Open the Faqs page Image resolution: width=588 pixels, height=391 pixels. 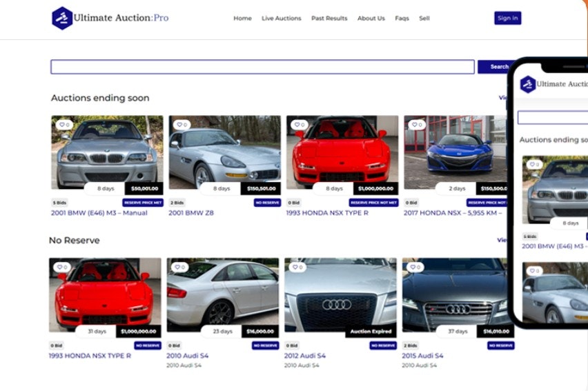pyautogui.click(x=402, y=19)
